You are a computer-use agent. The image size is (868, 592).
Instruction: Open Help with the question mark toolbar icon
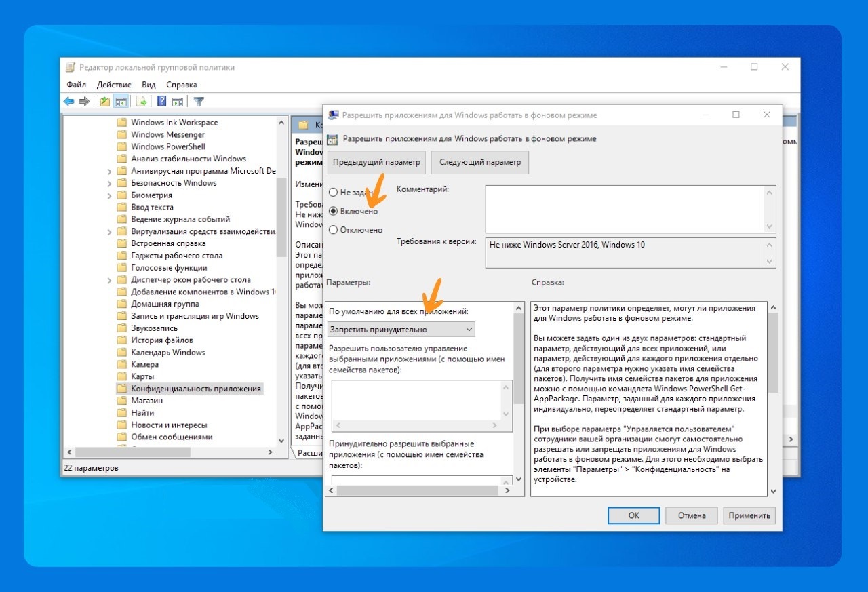point(162,102)
